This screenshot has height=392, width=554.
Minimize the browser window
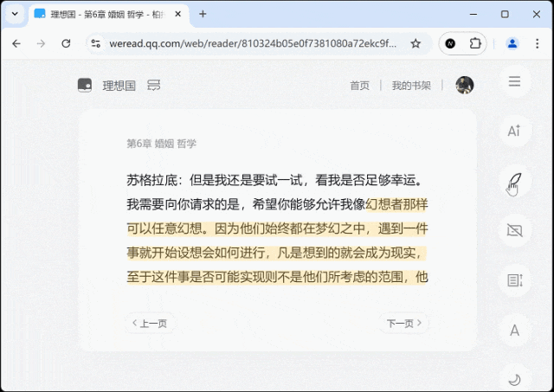pos(473,14)
